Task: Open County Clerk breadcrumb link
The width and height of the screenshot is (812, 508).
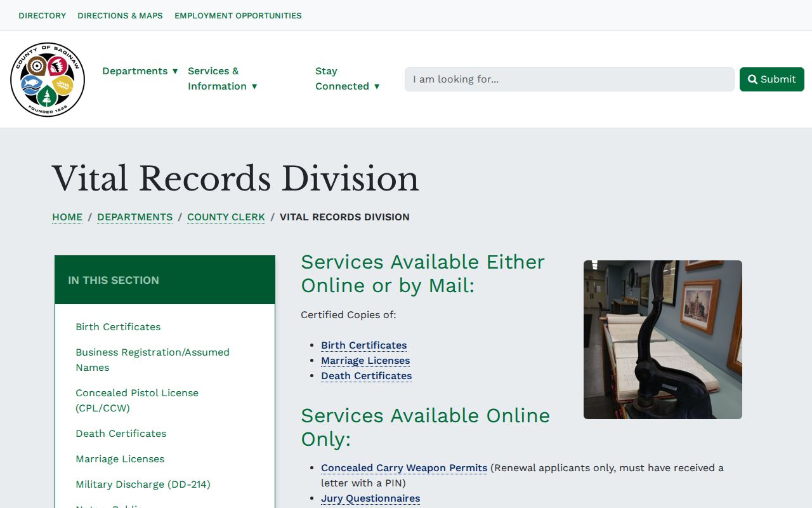Action: pos(226,217)
